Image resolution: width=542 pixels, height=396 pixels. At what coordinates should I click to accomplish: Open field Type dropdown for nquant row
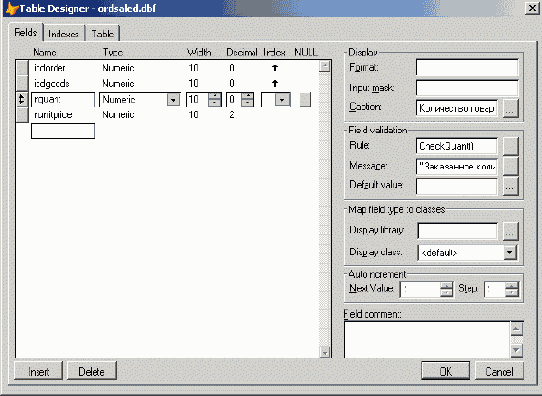click(173, 100)
